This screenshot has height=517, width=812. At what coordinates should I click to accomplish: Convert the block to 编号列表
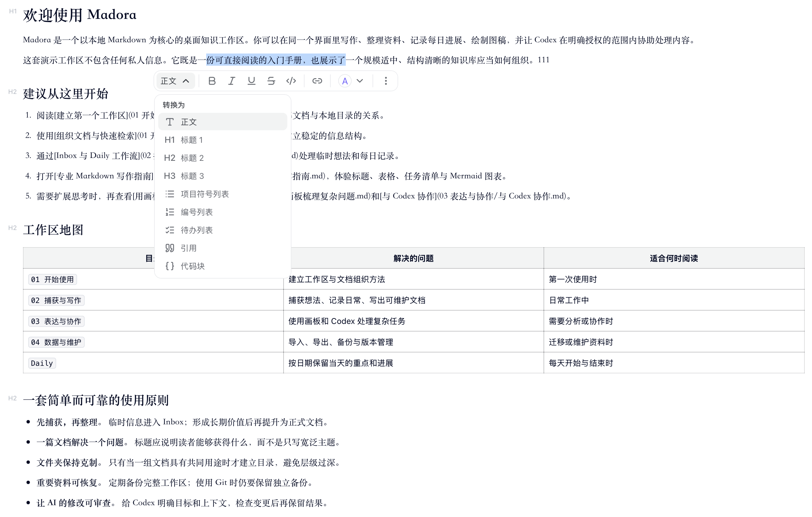pos(222,212)
